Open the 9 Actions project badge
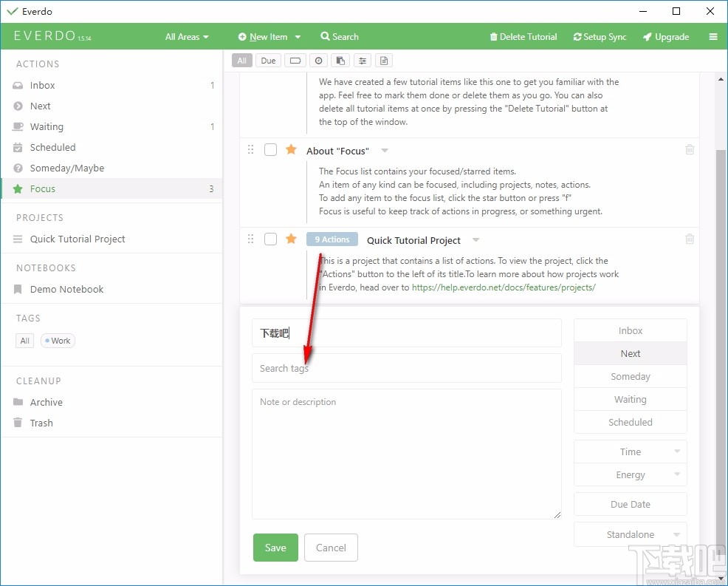728x586 pixels. (332, 239)
